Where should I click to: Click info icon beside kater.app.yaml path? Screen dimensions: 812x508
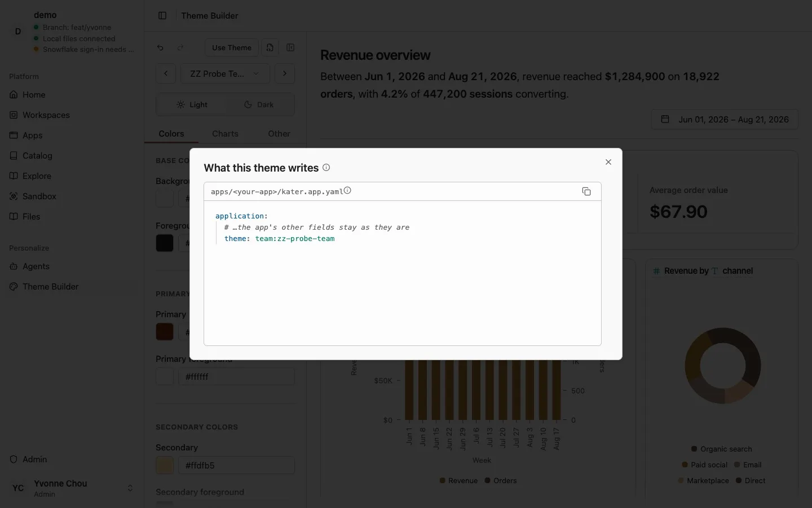click(x=347, y=191)
